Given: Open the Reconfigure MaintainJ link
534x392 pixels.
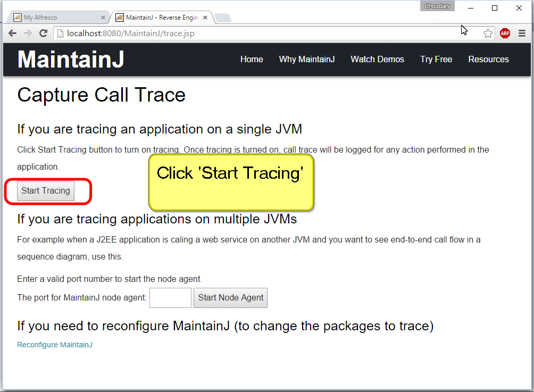Looking at the screenshot, I should [x=55, y=345].
